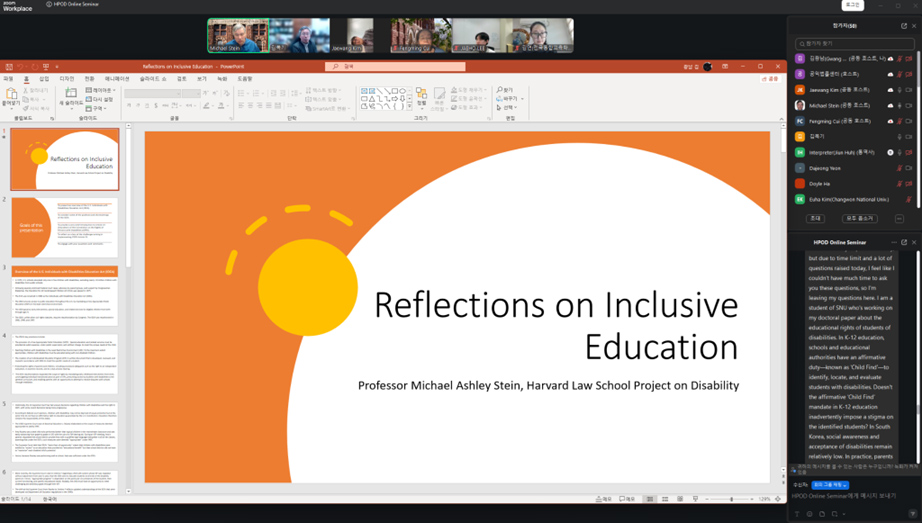Screen dimensions: 922x523
Task: Open the Notes pane from status bar
Action: click(x=603, y=499)
